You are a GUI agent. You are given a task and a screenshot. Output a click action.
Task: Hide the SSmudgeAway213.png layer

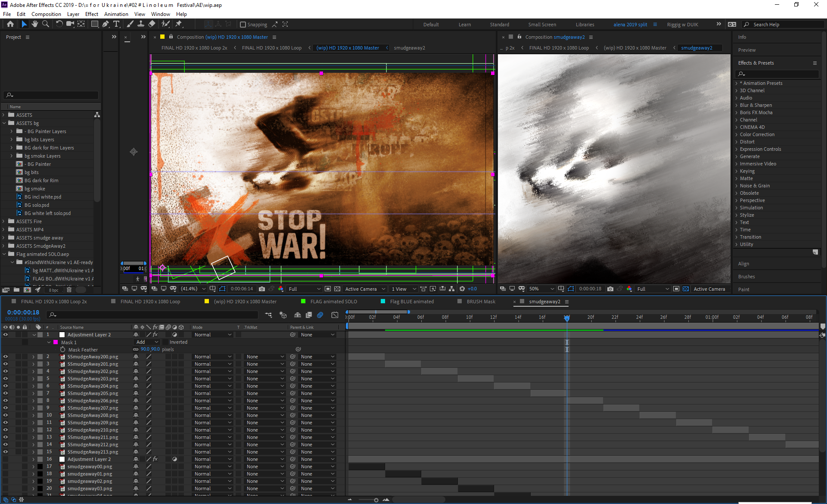6,452
